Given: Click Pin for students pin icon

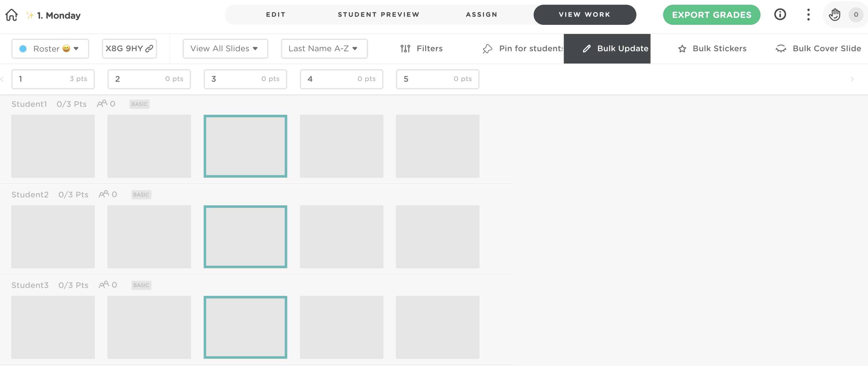Looking at the screenshot, I should pyautogui.click(x=487, y=48).
